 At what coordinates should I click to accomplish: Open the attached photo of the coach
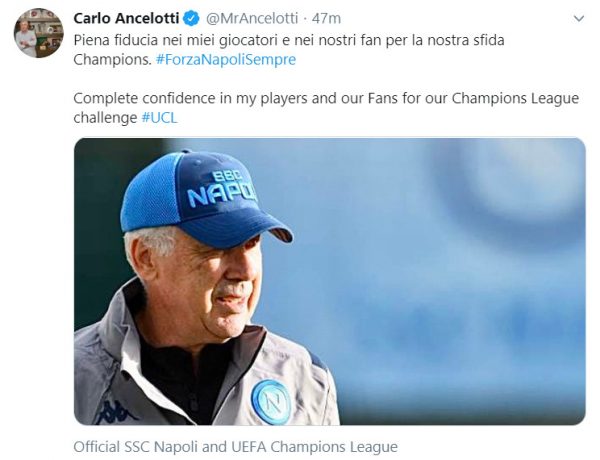[329, 281]
